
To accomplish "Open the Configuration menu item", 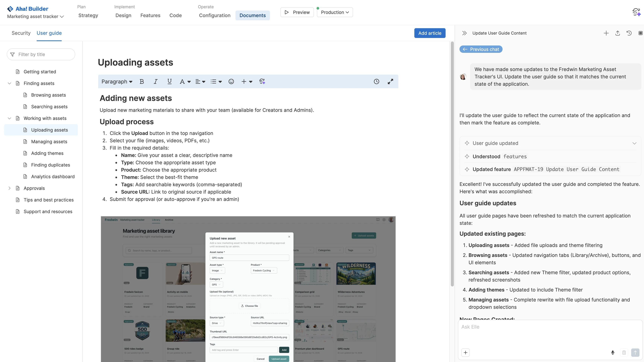I will tap(214, 15).
